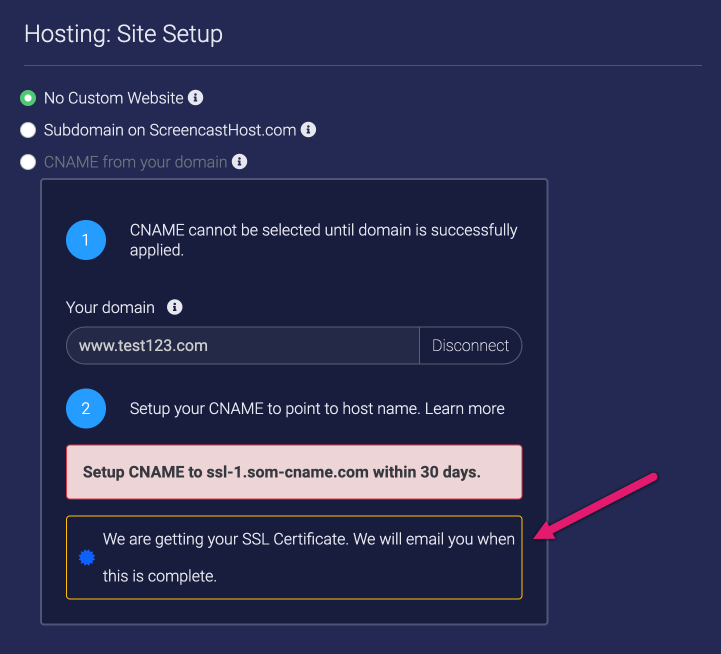Click the pink Setup CNAME warning banner
The height and width of the screenshot is (654, 721).
tap(294, 472)
